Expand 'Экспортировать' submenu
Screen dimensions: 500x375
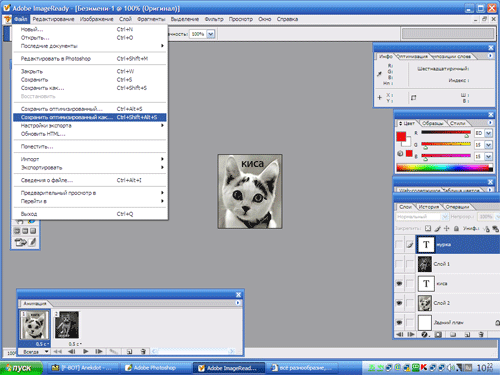[90, 168]
